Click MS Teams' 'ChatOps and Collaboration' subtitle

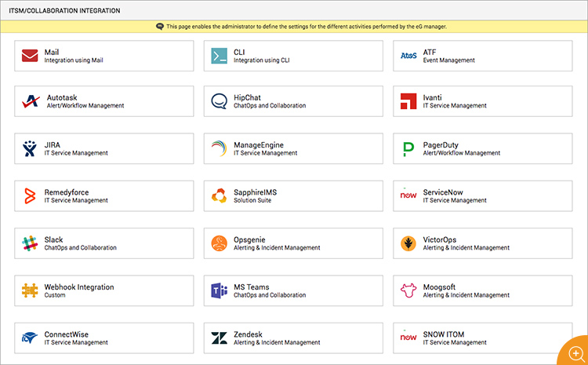tap(270, 295)
